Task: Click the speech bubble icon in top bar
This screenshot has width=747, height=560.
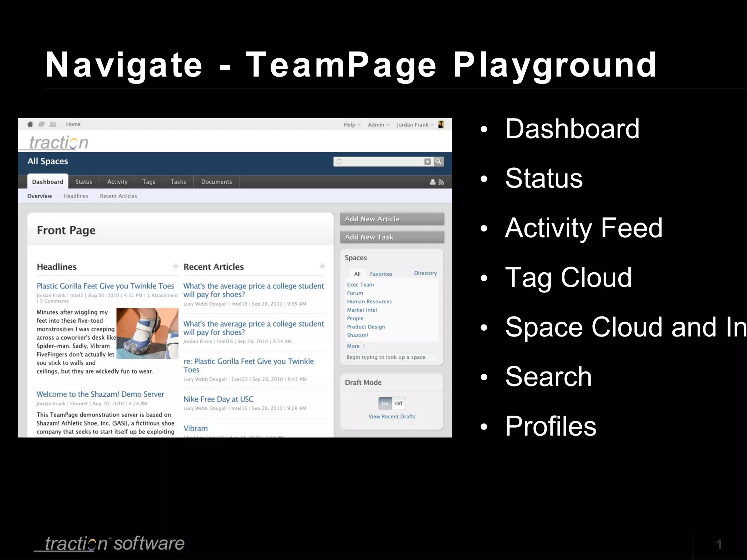Action: click(42, 124)
